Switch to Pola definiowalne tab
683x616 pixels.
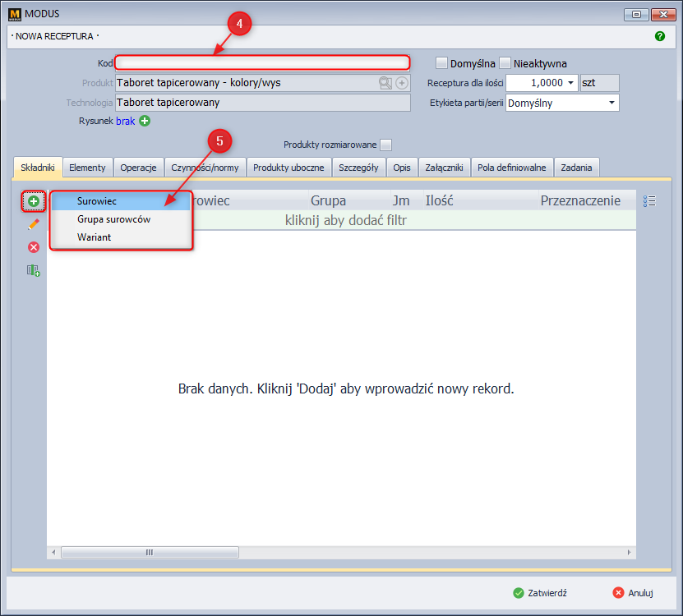[x=511, y=168]
